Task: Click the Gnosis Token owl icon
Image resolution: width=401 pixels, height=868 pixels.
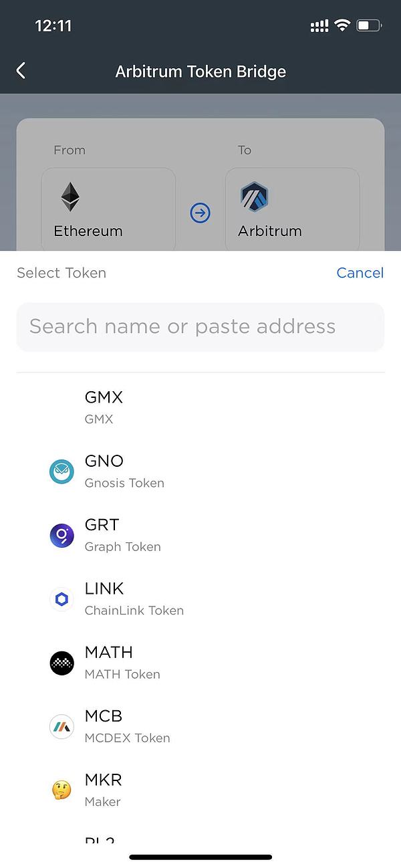Action: point(61,472)
